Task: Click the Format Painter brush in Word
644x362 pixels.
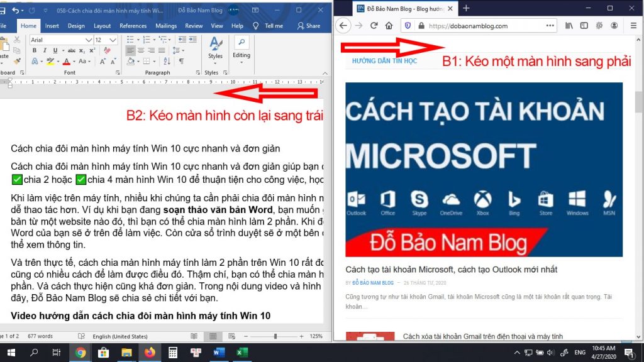Action: (17, 61)
